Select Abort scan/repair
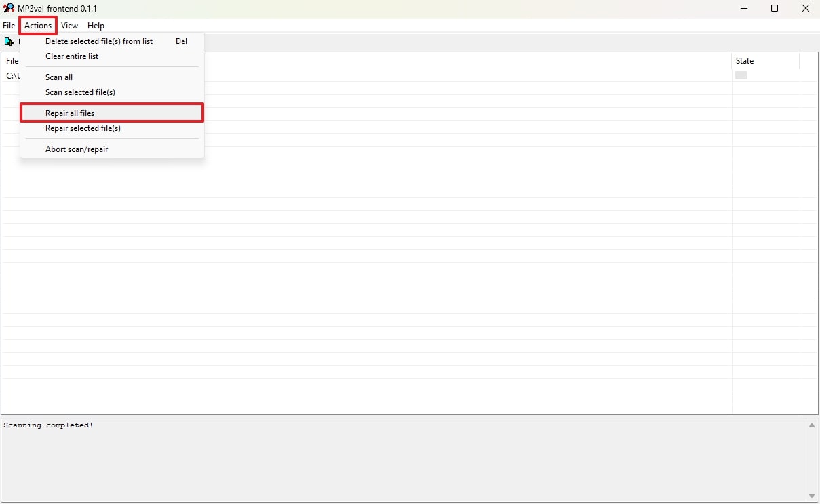Image resolution: width=820 pixels, height=504 pixels. pos(77,149)
